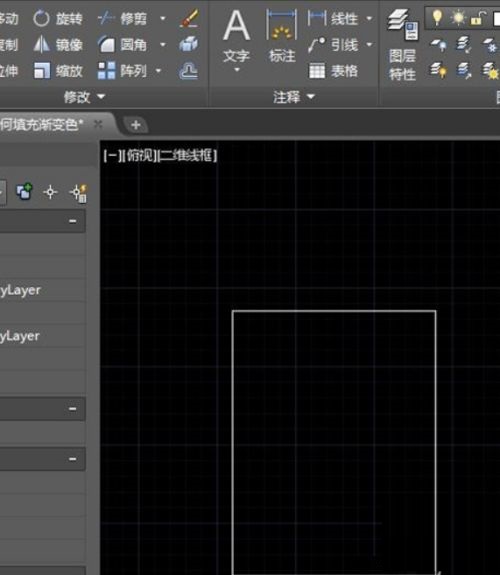Toggle the layer freeze sun icon

(x=458, y=18)
